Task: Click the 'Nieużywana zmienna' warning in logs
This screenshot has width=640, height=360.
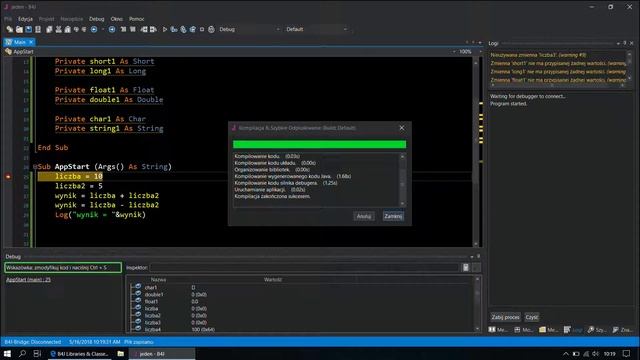Action: click(x=538, y=55)
